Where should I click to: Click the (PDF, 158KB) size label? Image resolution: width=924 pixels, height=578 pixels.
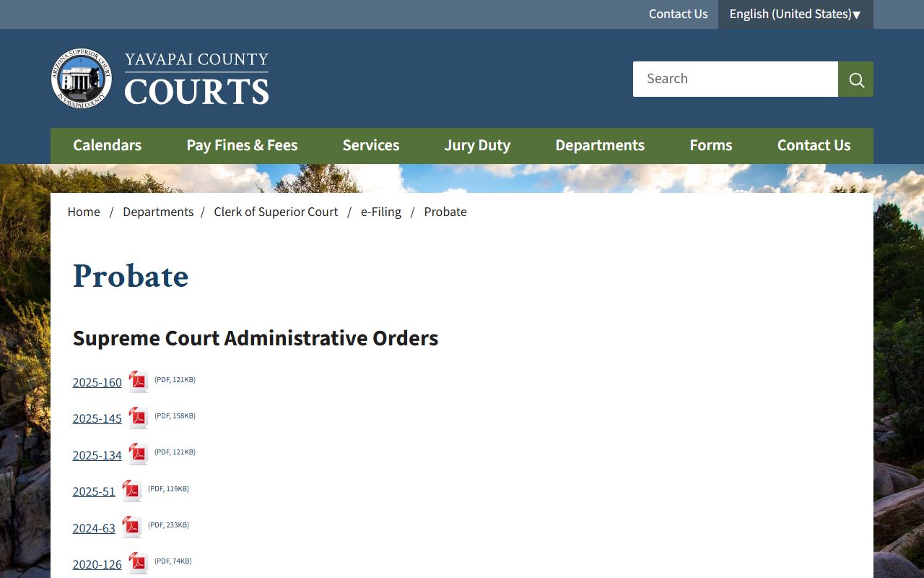pyautogui.click(x=175, y=415)
